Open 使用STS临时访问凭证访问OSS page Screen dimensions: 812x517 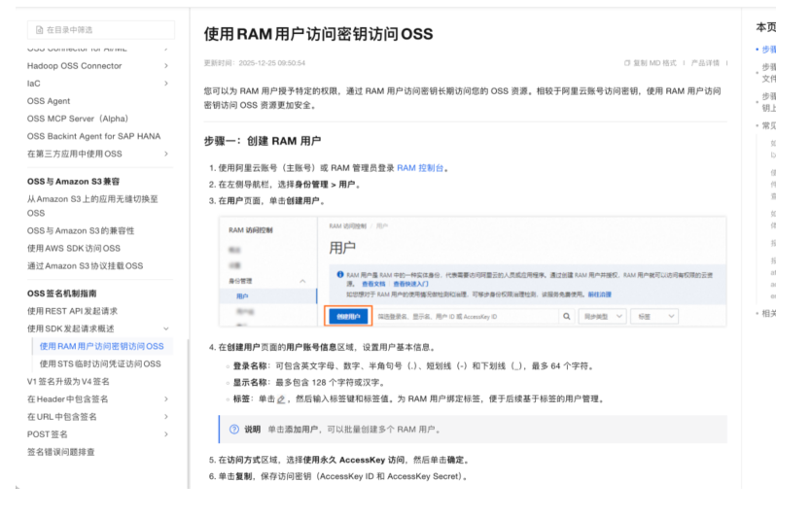pos(100,363)
